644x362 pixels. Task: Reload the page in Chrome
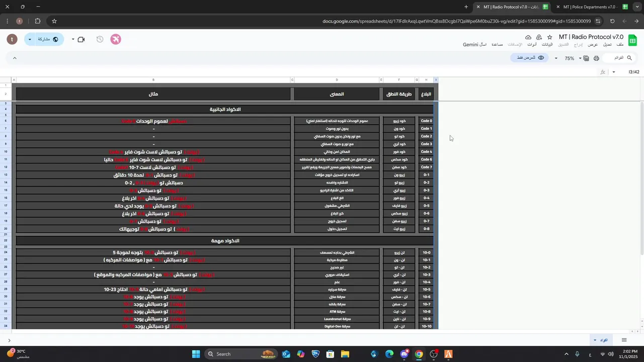click(x=612, y=21)
